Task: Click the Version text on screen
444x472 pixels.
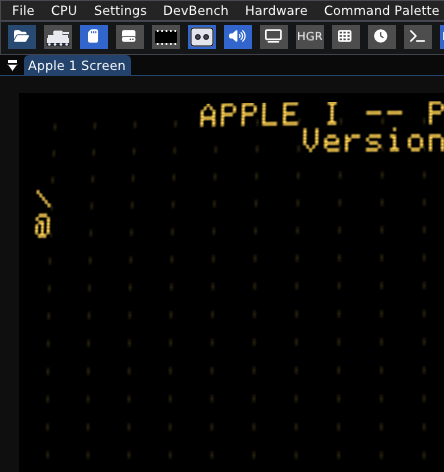Action: tap(373, 140)
